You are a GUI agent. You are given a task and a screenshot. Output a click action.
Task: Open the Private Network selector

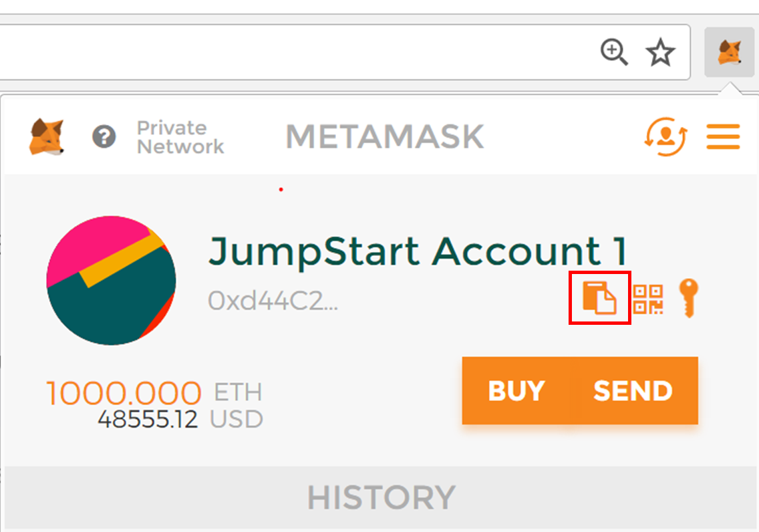[180, 138]
